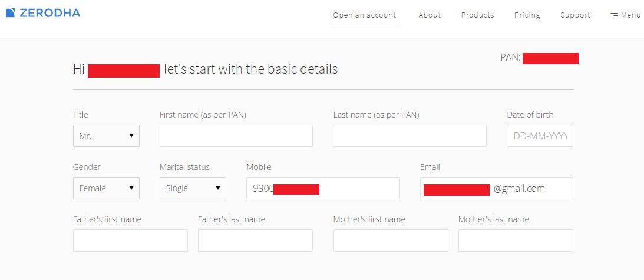644x280 pixels.
Task: Select the Date of birth field
Action: (540, 136)
